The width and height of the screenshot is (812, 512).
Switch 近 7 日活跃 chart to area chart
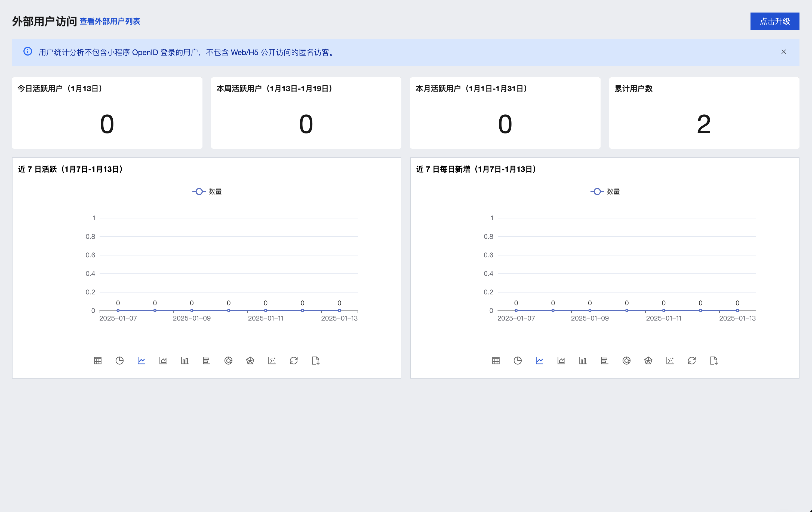pos(163,361)
